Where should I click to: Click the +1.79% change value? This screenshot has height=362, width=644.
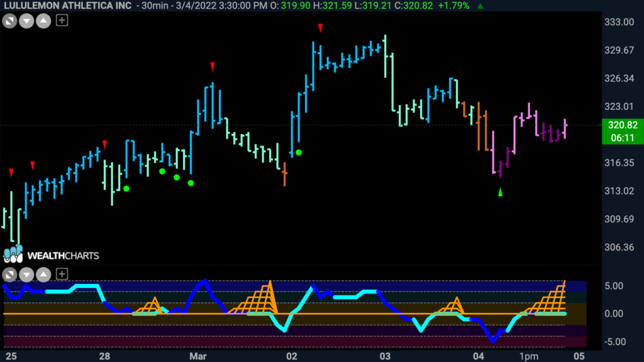[x=453, y=6]
